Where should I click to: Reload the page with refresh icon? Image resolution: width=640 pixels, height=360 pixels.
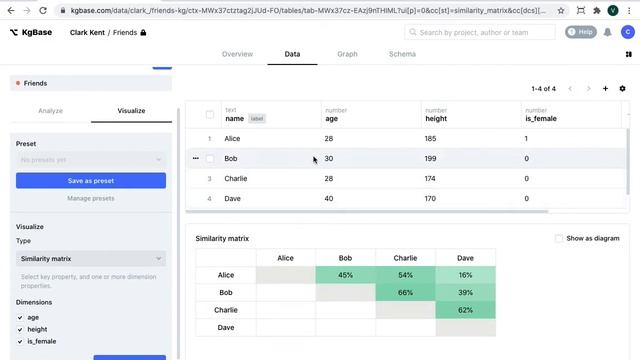pyautogui.click(x=43, y=11)
